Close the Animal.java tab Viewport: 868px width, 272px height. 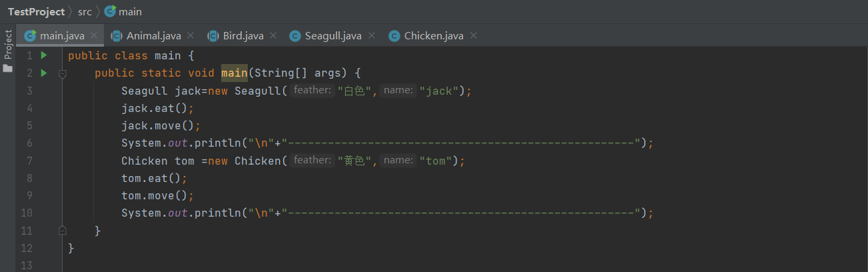[x=191, y=36]
